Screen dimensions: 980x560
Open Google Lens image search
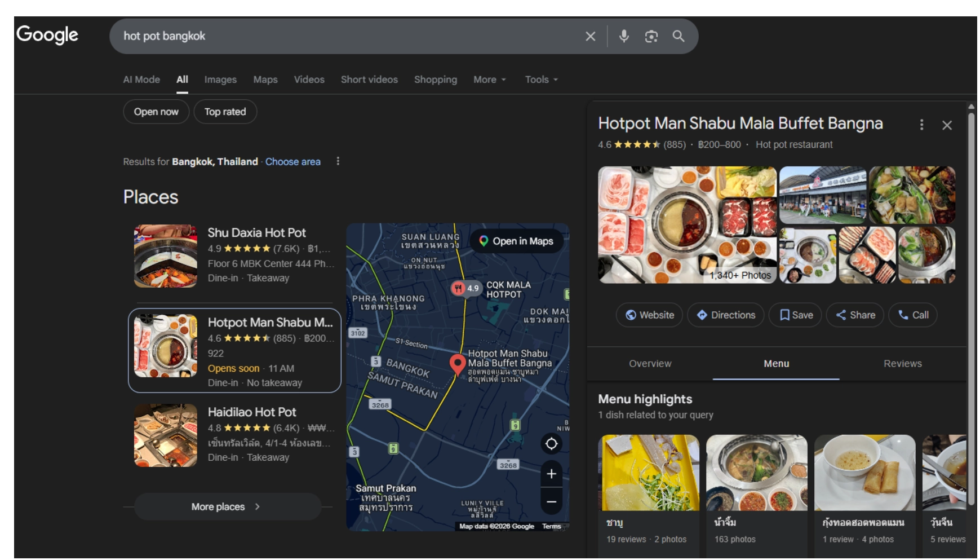tap(651, 36)
